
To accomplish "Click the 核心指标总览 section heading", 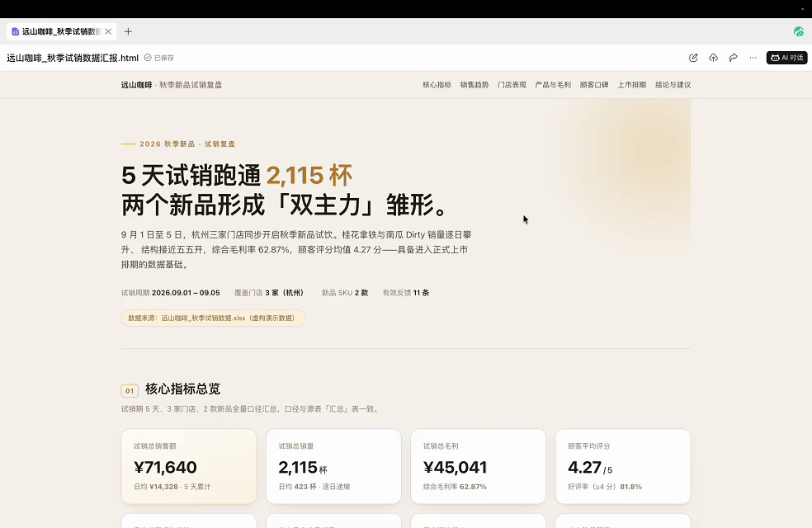I will pyautogui.click(x=183, y=389).
